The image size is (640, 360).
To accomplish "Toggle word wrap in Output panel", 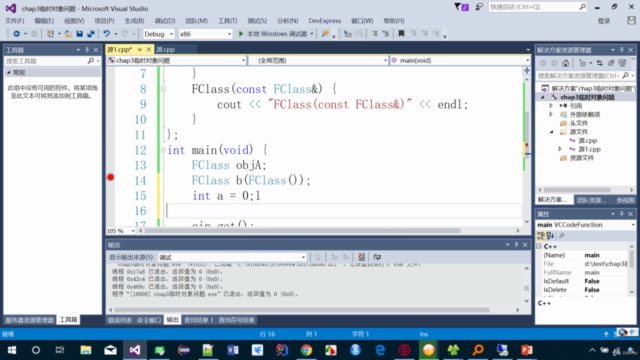I will 377,257.
